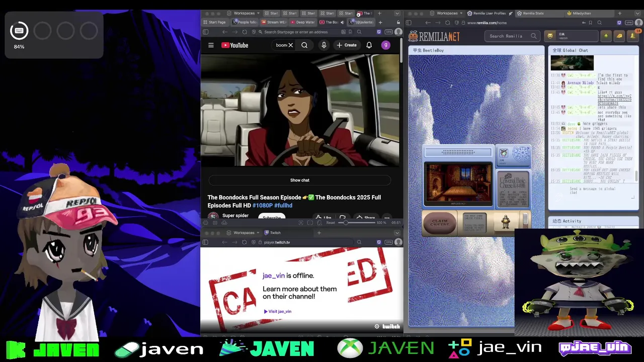Open the YouTube notifications bell
Viewport: 644px width, 362px height.
click(x=369, y=45)
